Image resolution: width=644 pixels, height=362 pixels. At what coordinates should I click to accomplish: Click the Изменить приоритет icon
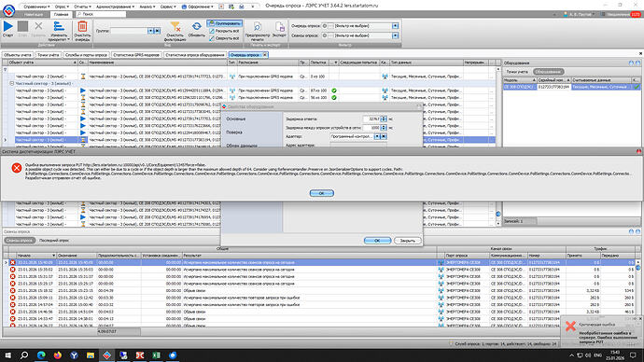coord(59,27)
